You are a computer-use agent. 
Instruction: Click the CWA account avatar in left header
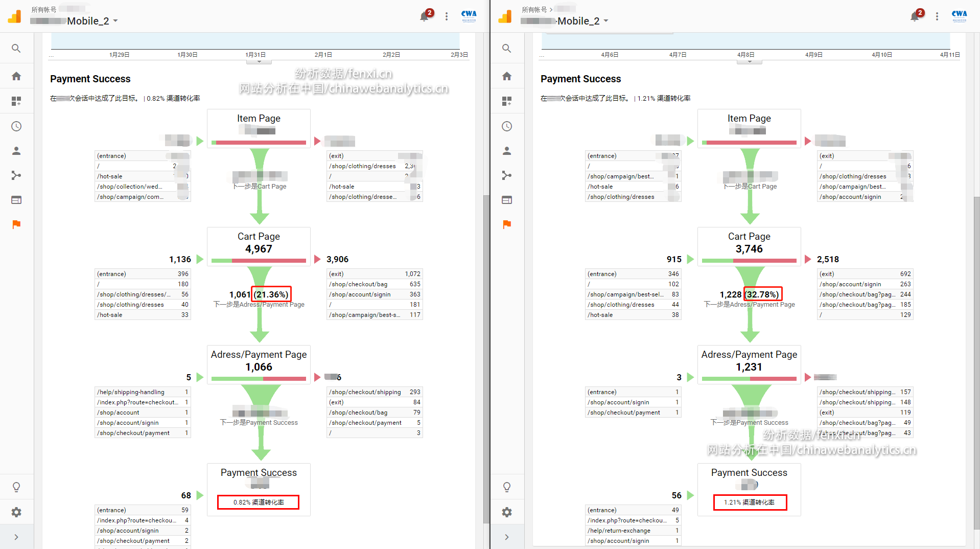point(469,16)
